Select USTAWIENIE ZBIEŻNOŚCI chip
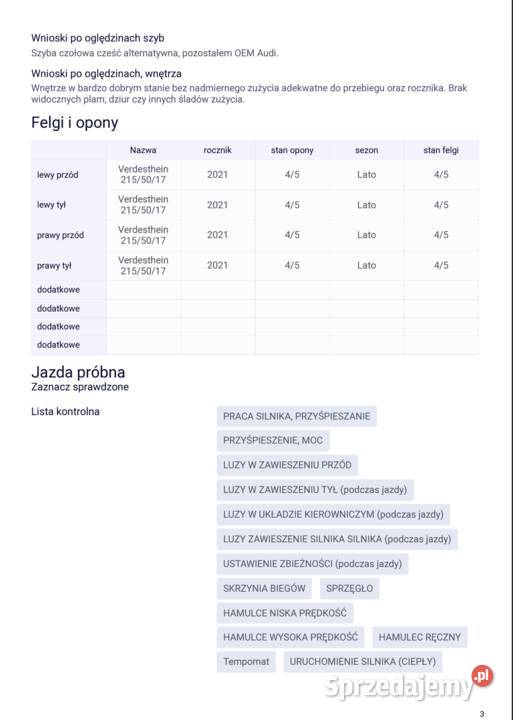Image resolution: width=513 pixels, height=720 pixels. [312, 564]
